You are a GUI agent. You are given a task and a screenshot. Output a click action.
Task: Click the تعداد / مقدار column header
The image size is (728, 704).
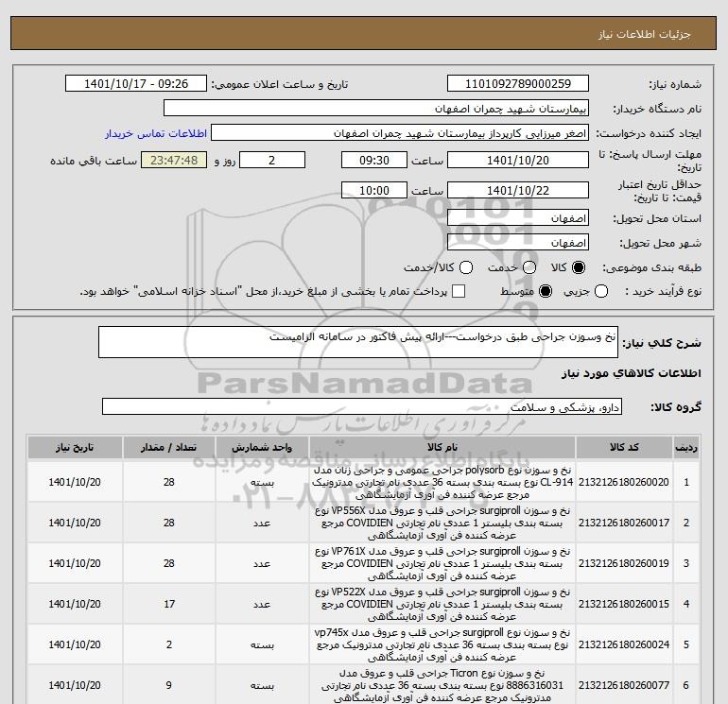(x=169, y=447)
